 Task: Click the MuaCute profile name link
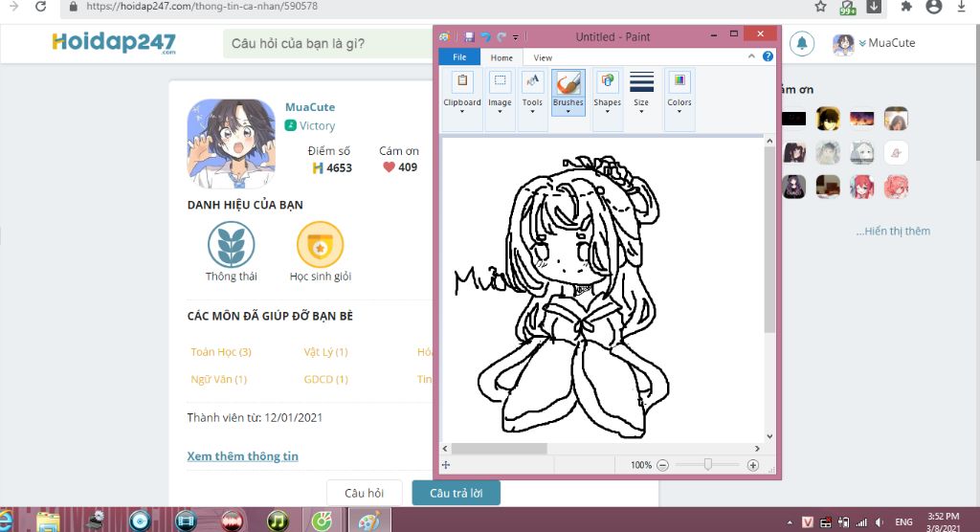point(310,107)
